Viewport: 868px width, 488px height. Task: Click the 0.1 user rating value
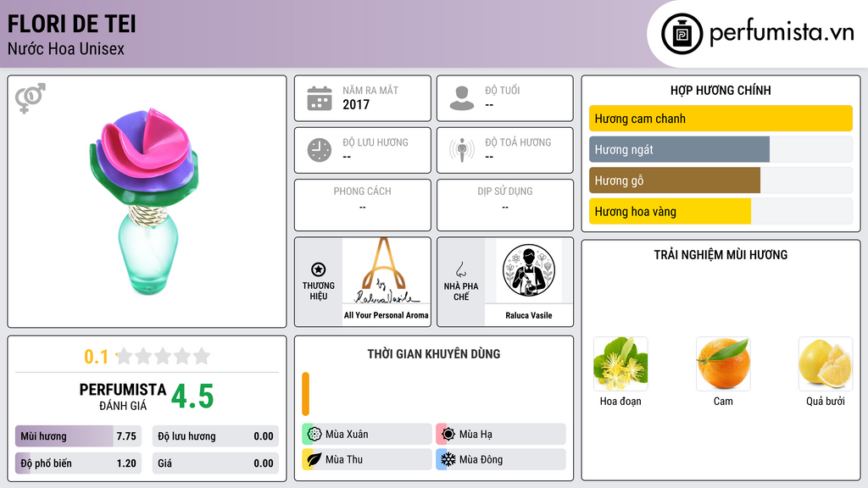(96, 357)
